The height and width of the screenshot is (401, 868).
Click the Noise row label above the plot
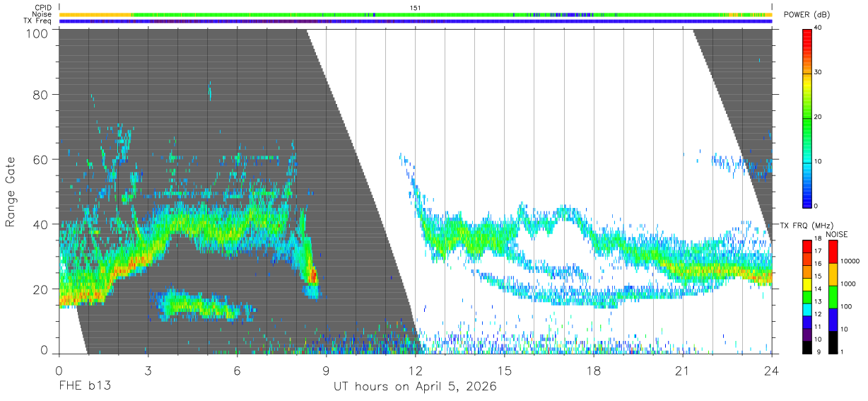43,14
